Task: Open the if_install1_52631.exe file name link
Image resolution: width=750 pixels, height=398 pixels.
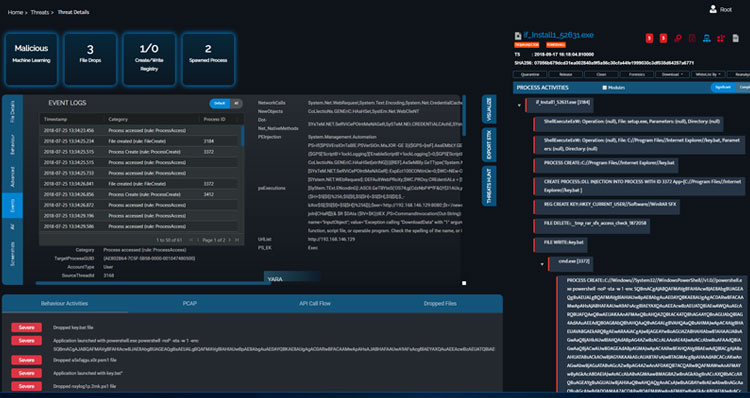Action: (558, 35)
